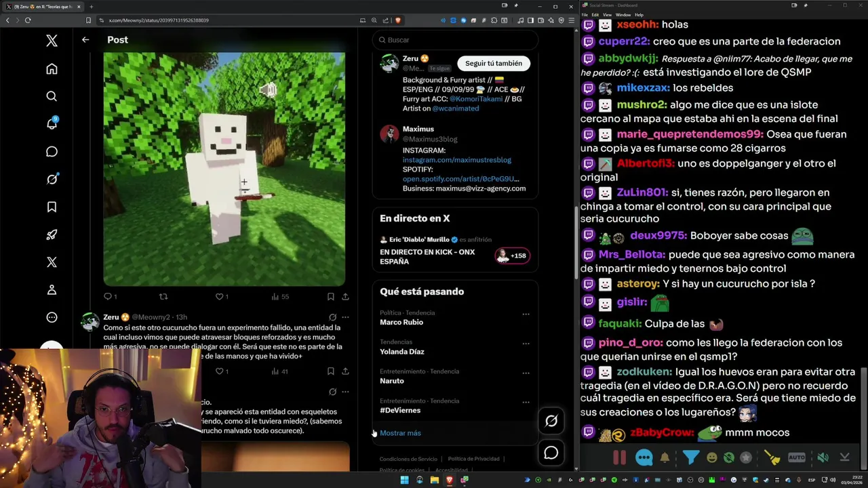The image size is (868, 488).
Task: Open floating Grok button at bottom right
Action: 551,421
